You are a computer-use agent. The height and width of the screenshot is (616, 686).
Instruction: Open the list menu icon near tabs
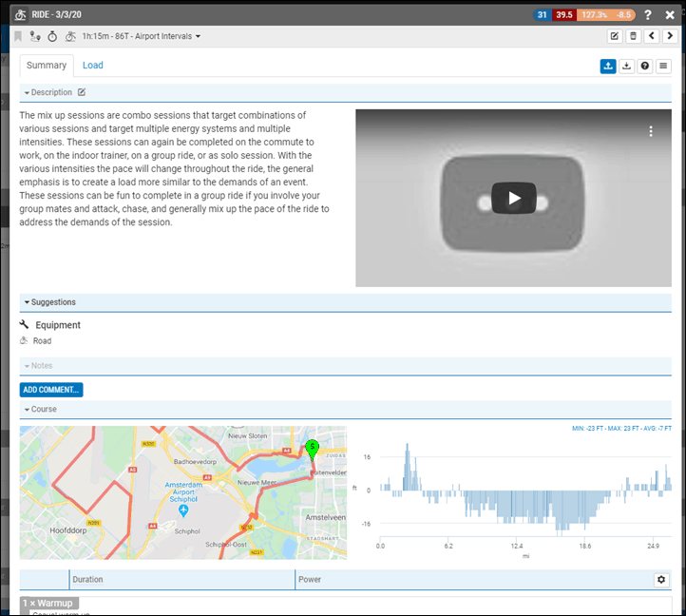pos(663,67)
